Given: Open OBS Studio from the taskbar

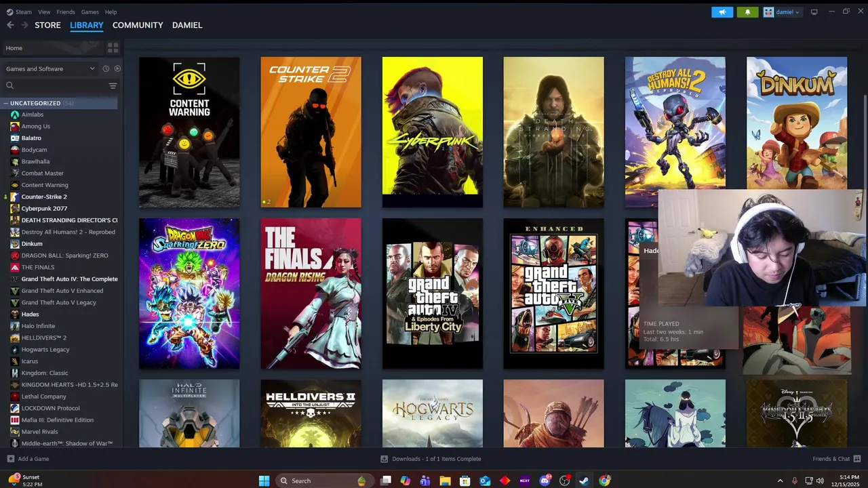Looking at the screenshot, I should pos(564,481).
